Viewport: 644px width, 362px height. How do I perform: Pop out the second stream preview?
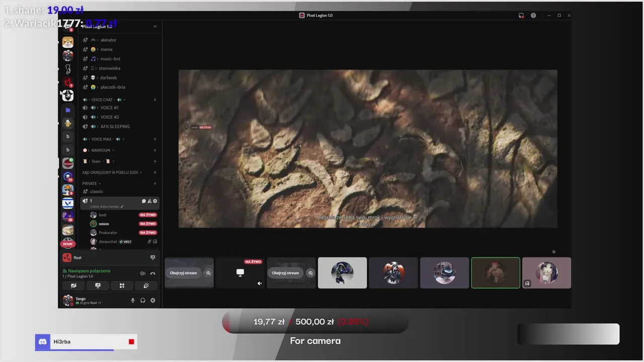point(310,273)
